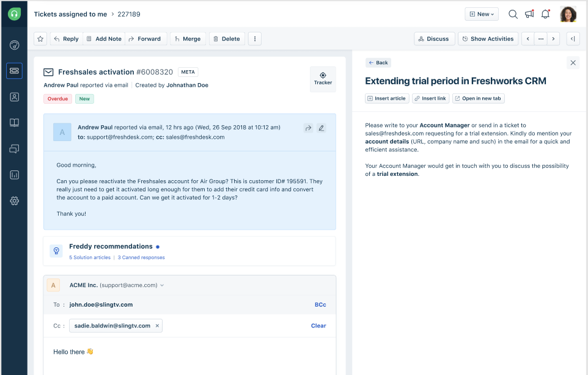Viewport: 588px width, 375px height.
Task: Click the BCc link
Action: (320, 305)
